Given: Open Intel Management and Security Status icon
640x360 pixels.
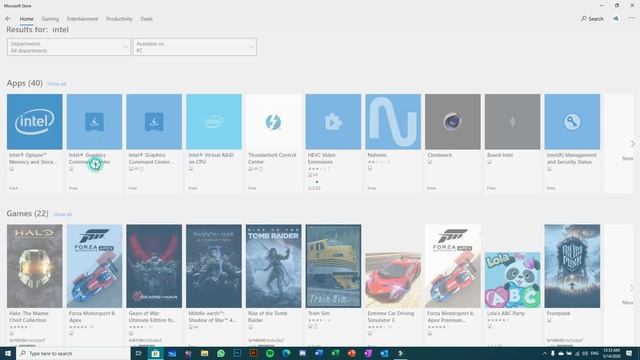Looking at the screenshot, I should click(x=572, y=122).
